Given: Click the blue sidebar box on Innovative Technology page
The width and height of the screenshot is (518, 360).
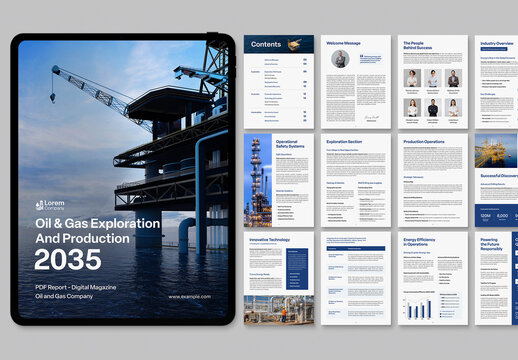Looking at the screenshot, I should 297,269.
